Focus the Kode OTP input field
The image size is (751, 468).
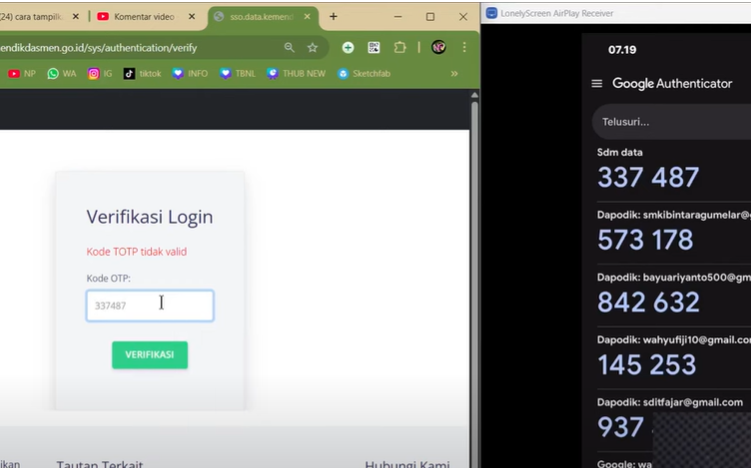pos(150,306)
